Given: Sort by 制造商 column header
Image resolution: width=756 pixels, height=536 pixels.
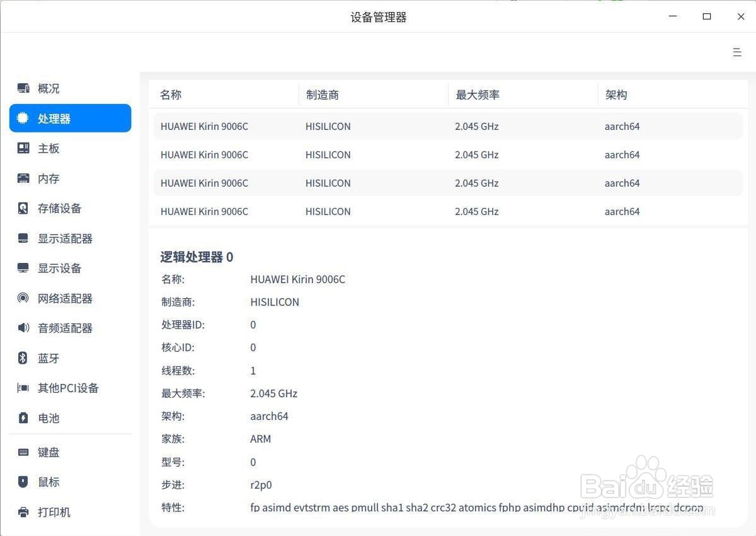Looking at the screenshot, I should point(323,95).
